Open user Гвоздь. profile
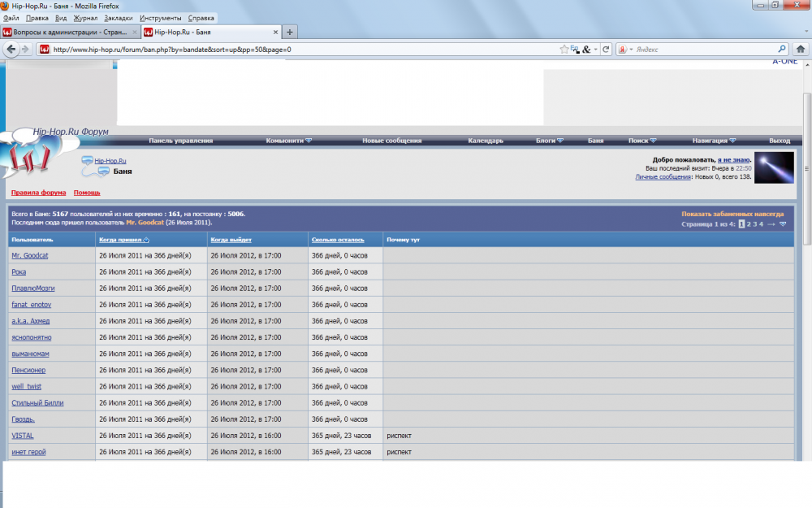The height and width of the screenshot is (508, 812). (x=23, y=419)
